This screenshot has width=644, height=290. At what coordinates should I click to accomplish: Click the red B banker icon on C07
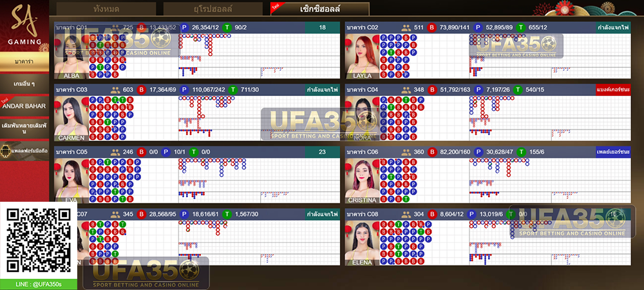(x=142, y=215)
